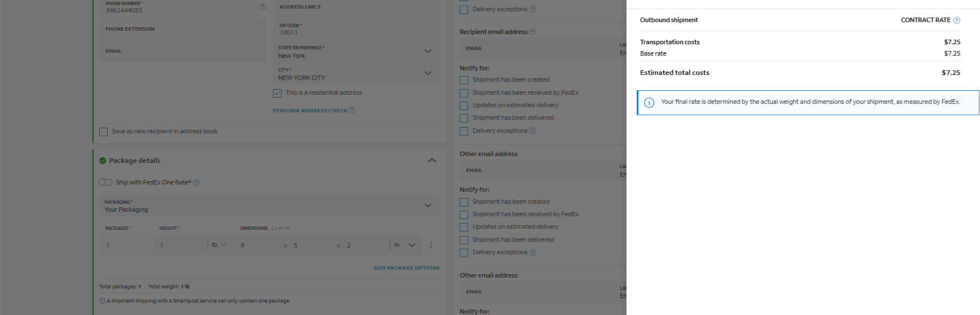
Task: Open the Contract Rate help icon
Action: point(957,20)
